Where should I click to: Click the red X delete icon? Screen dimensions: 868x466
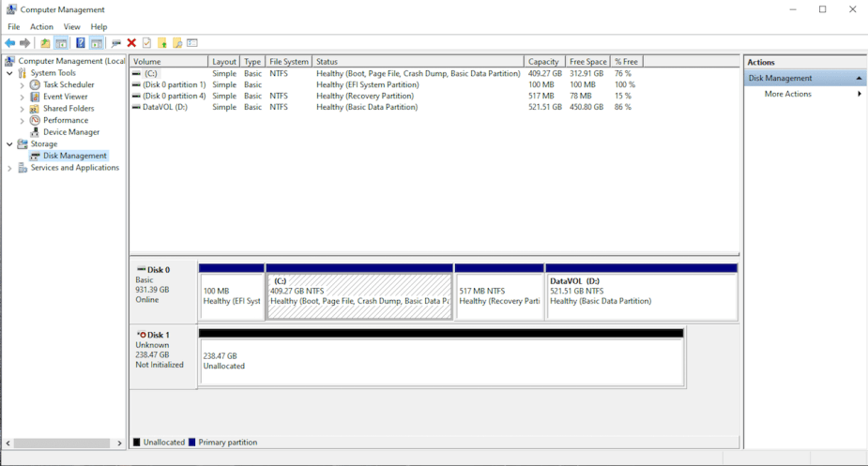[x=131, y=43]
